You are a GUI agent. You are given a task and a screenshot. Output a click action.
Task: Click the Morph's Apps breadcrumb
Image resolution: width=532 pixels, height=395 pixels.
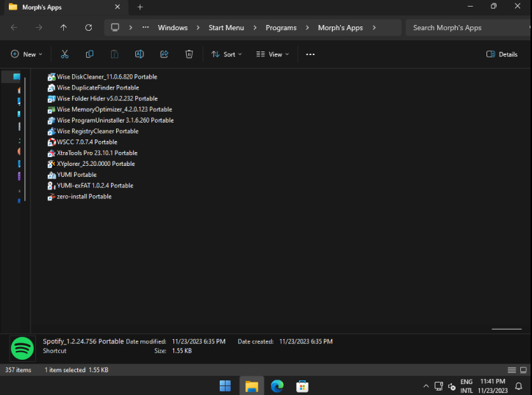pyautogui.click(x=340, y=27)
